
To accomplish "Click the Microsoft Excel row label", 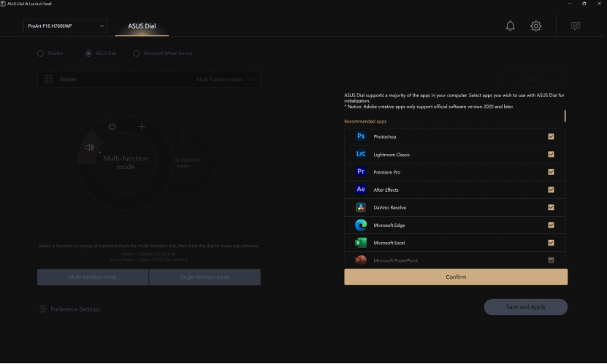I will click(389, 243).
